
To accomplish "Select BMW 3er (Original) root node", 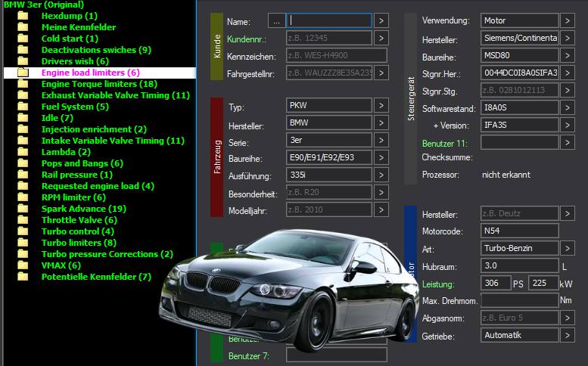I will tap(44, 5).
